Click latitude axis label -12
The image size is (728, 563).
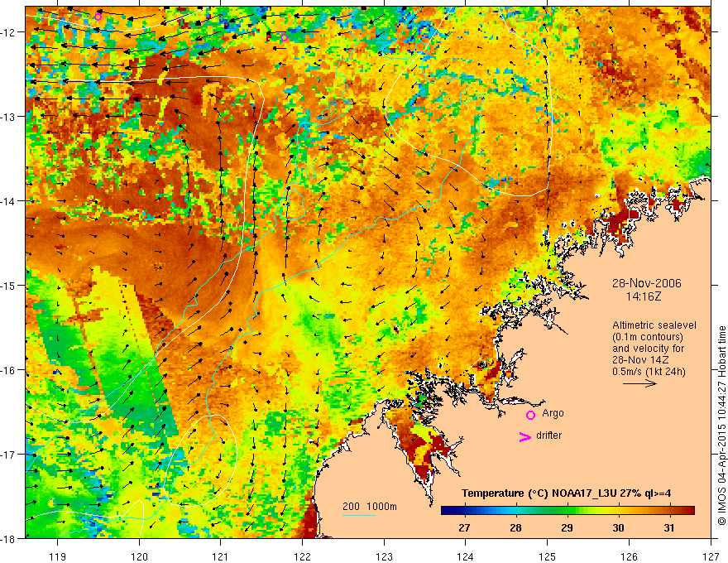(x=9, y=32)
